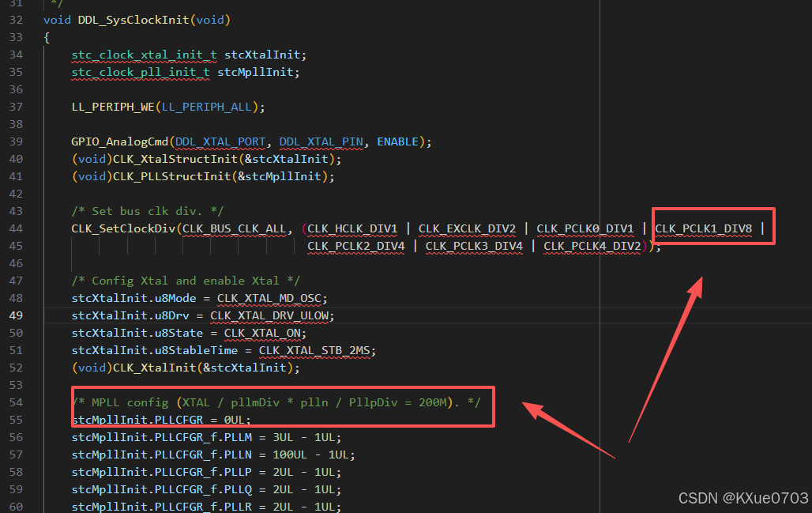Image resolution: width=812 pixels, height=513 pixels.
Task: Click CLK_XtalStructInit call on line 40
Action: [175, 159]
